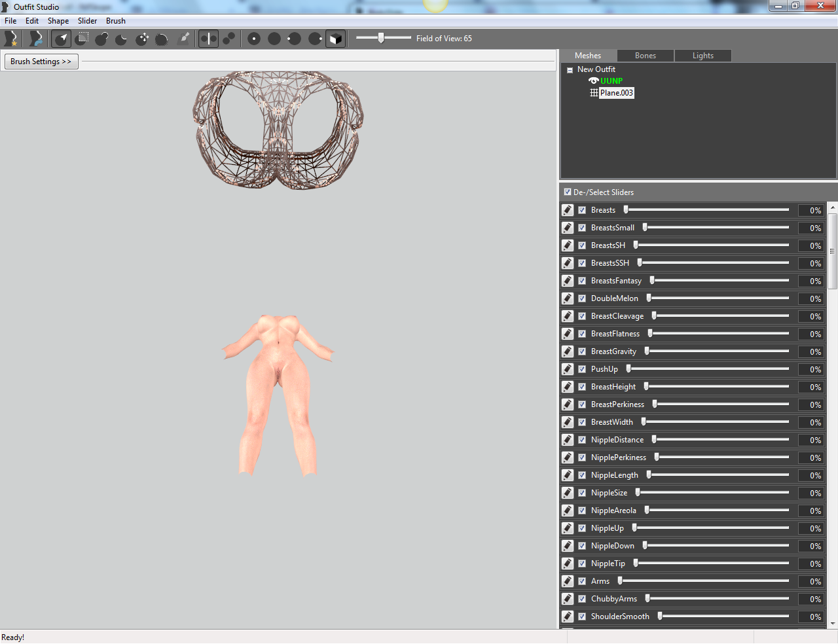838x644 pixels.
Task: Click the edit pencil for NippleSize slider
Action: pos(568,493)
